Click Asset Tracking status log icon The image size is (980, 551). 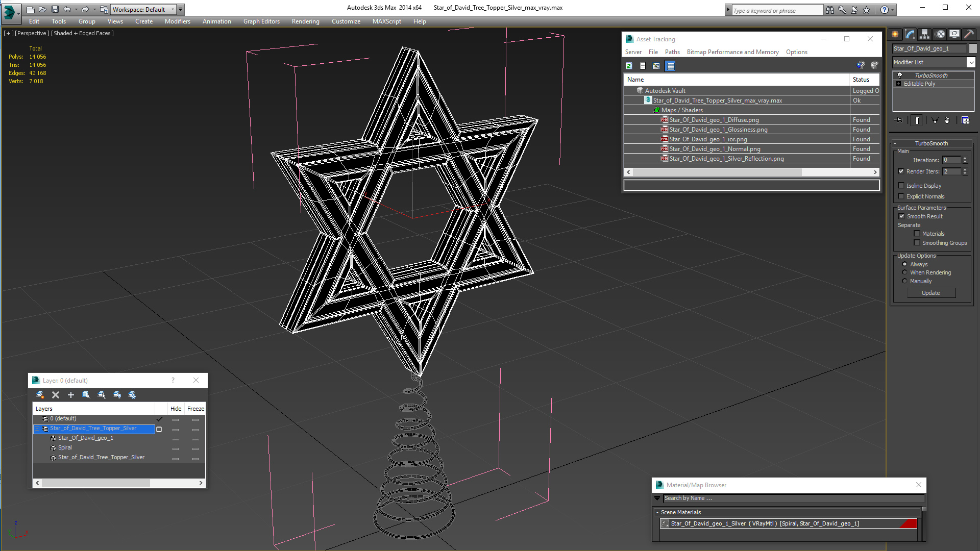point(643,66)
